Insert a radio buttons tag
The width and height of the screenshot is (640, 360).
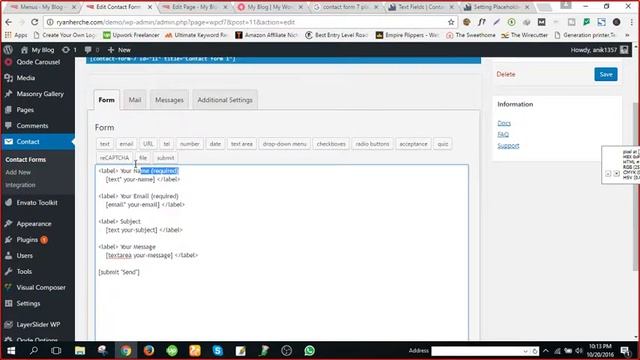[372, 144]
